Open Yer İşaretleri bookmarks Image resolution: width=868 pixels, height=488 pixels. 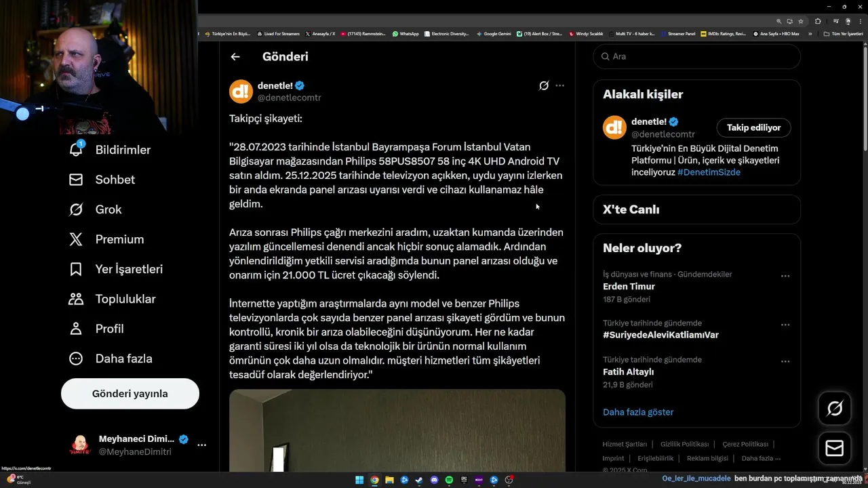click(116, 269)
